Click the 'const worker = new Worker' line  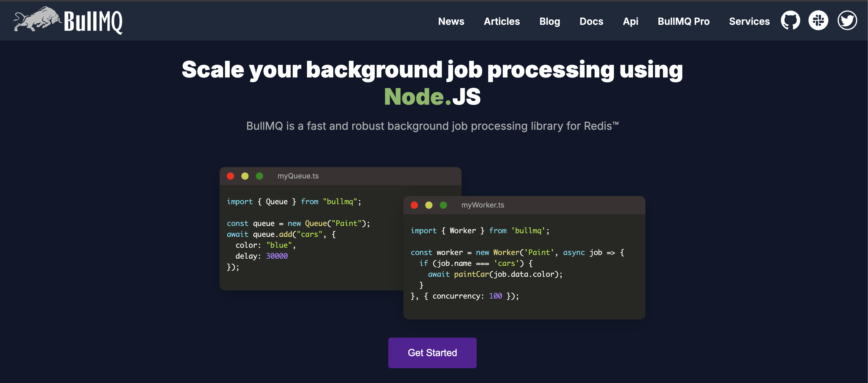pos(517,252)
